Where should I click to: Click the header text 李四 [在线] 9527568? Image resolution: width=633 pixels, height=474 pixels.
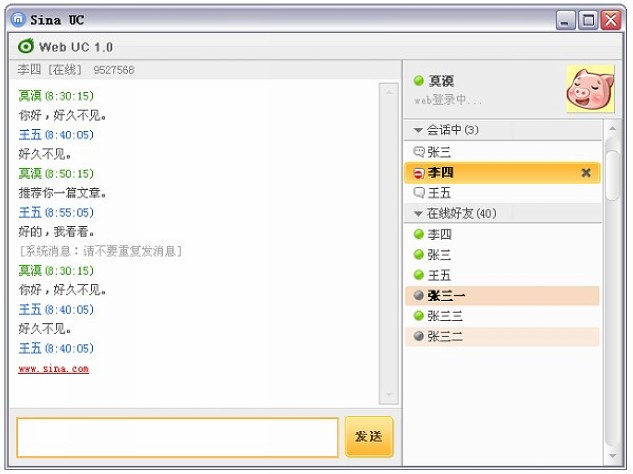coord(76,70)
